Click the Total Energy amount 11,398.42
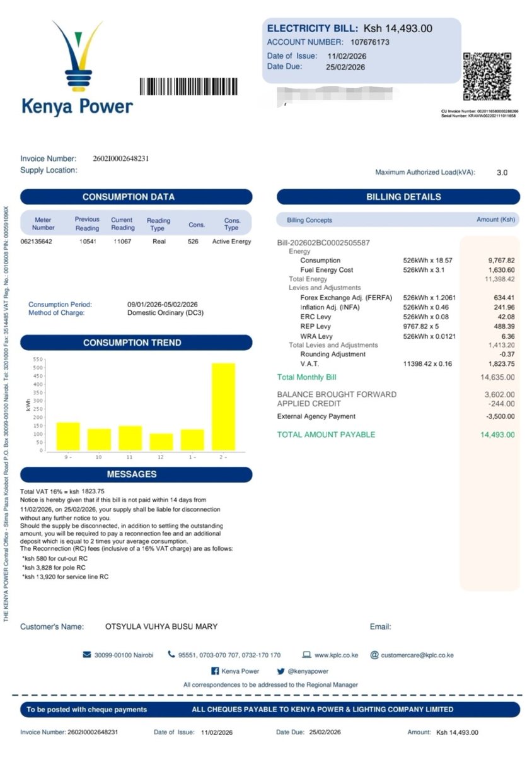Viewport: 532px width, 757px height. (500, 279)
